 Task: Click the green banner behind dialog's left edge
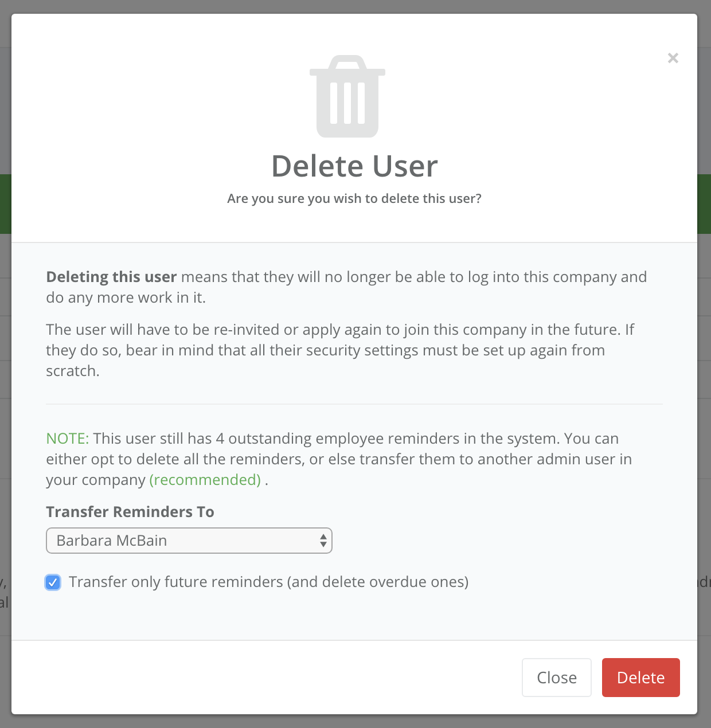coord(6,204)
